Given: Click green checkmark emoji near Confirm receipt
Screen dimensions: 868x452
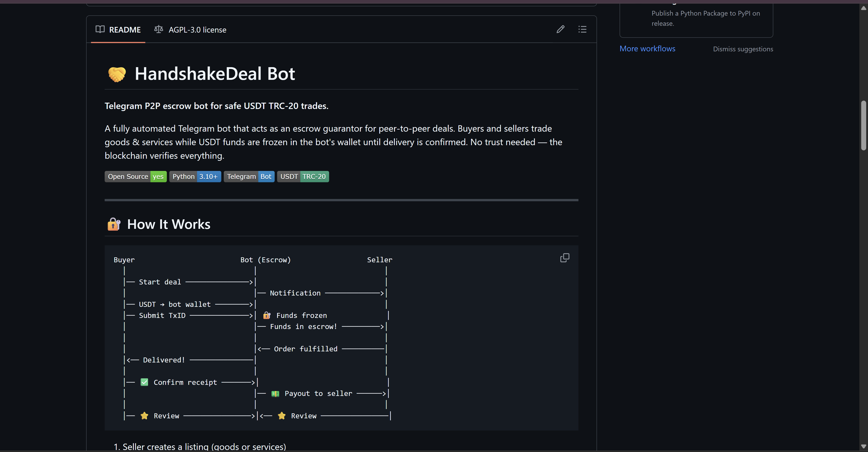Looking at the screenshot, I should point(144,382).
